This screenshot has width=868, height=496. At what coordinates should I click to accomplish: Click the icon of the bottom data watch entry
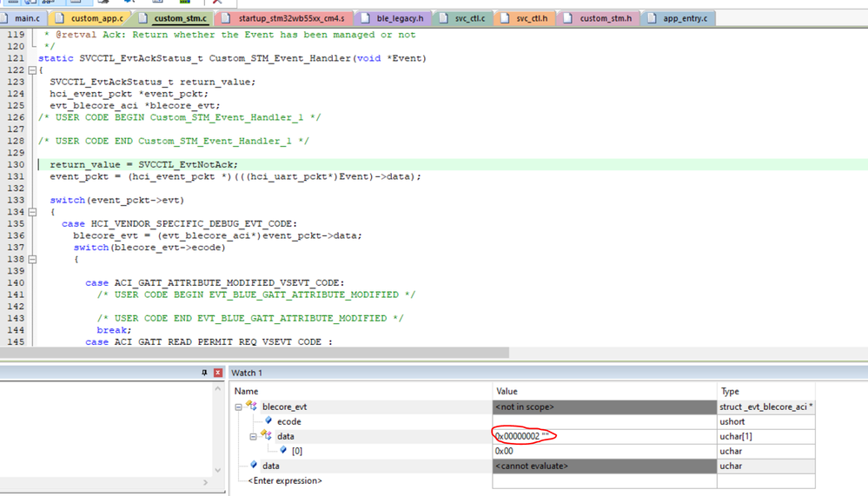254,465
